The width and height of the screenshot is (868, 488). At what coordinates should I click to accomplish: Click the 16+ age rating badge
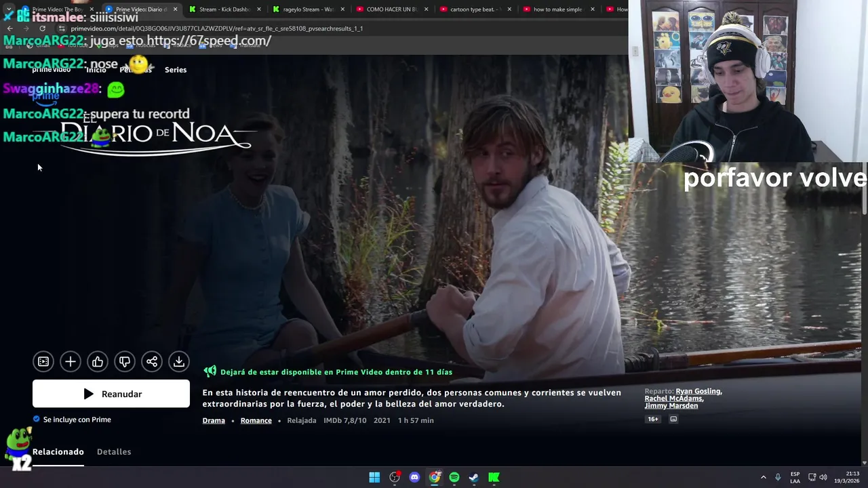tap(653, 419)
